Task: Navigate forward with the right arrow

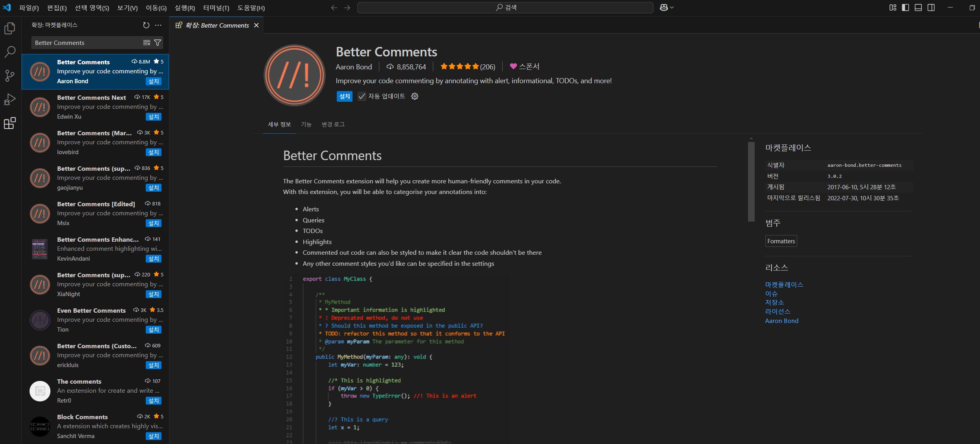Action: (347, 7)
